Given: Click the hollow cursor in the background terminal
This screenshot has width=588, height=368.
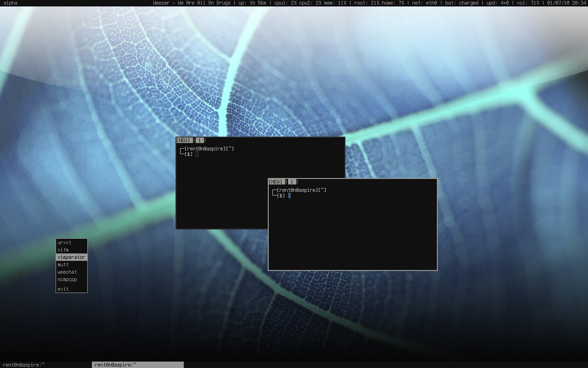Looking at the screenshot, I should click(x=197, y=154).
